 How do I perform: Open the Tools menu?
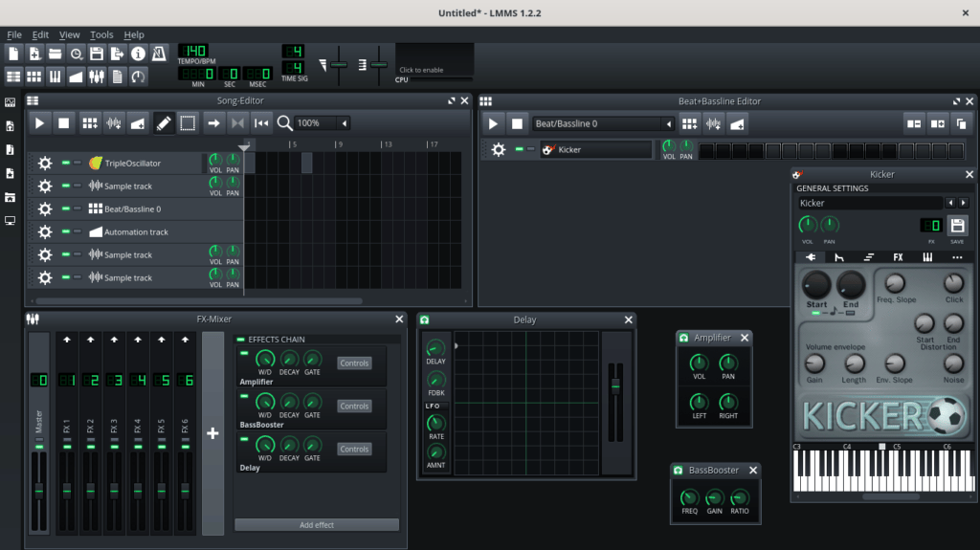(x=101, y=34)
